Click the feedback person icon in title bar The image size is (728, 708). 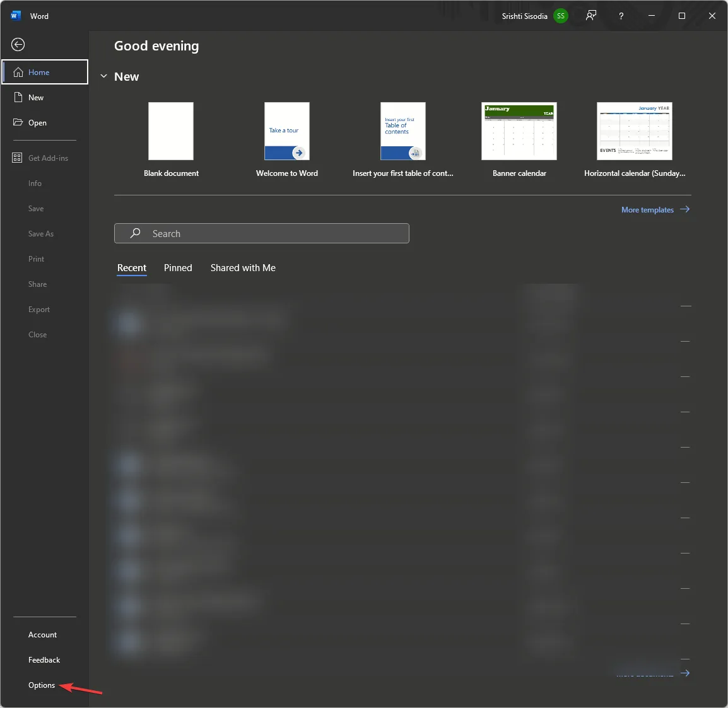591,16
